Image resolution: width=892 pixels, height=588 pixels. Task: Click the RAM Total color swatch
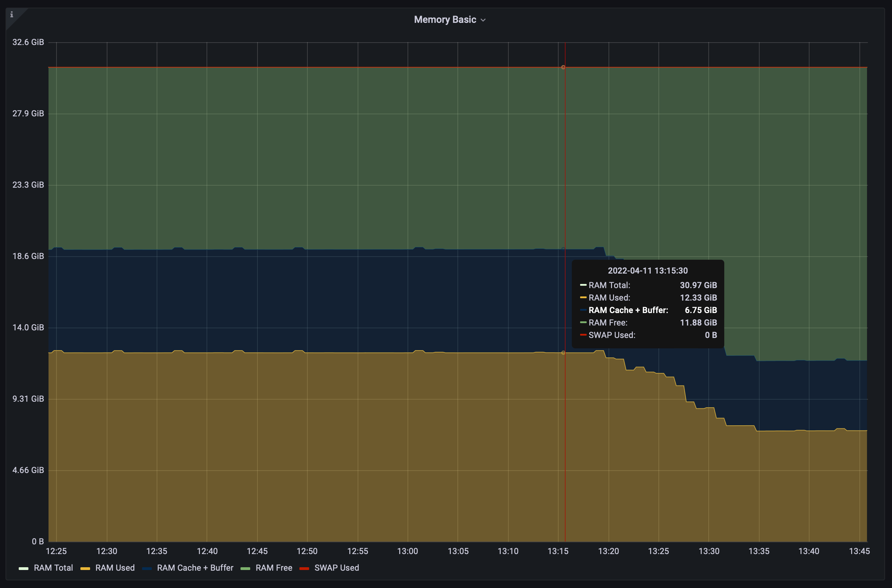tap(23, 569)
